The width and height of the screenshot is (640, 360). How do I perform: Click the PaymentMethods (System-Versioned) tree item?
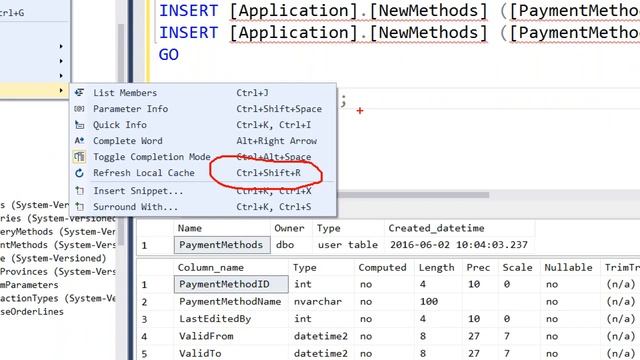pyautogui.click(x=58, y=245)
